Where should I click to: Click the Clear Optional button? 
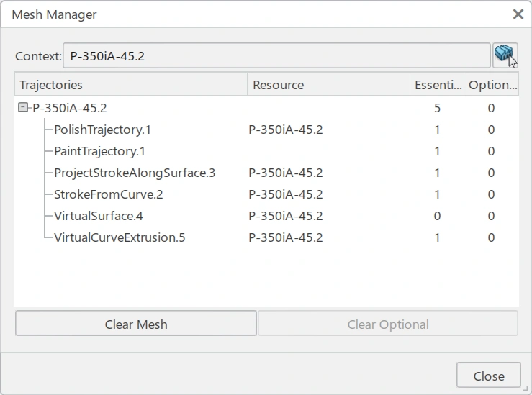pyautogui.click(x=388, y=324)
